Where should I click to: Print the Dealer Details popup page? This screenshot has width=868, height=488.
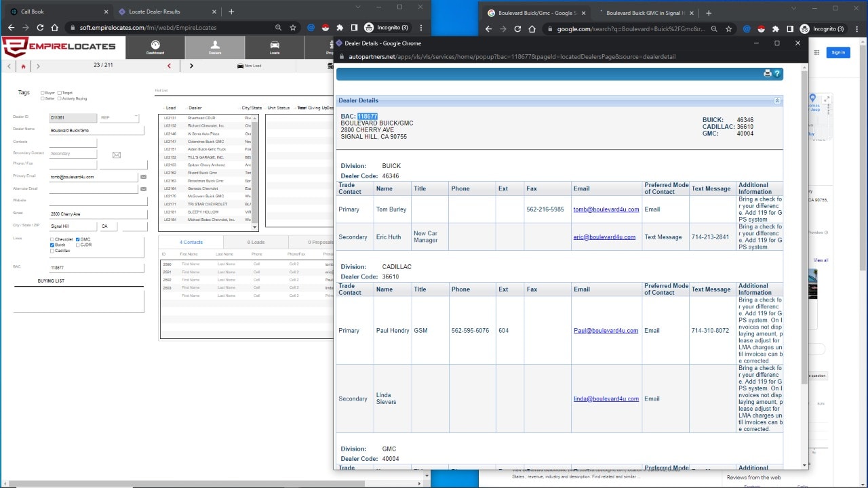pos(768,73)
